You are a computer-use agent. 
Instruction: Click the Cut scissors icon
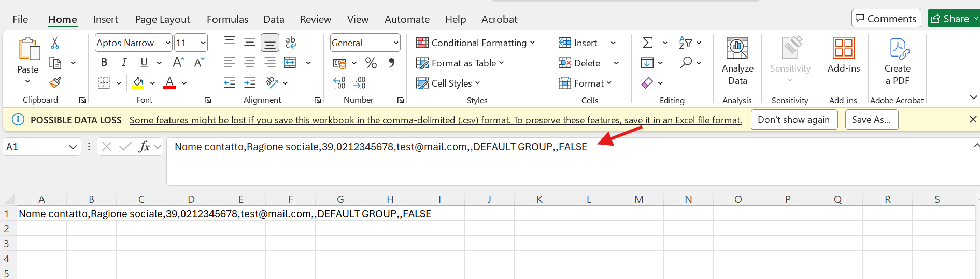[x=55, y=43]
